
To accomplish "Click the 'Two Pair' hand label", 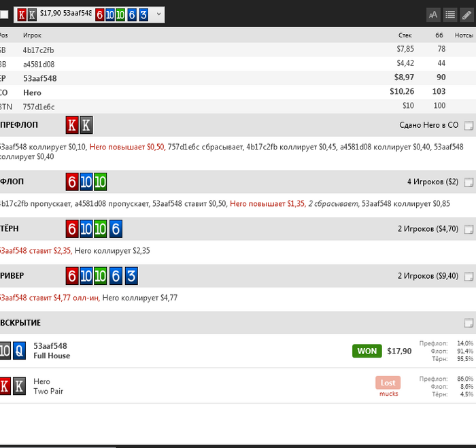I will 48,392.
